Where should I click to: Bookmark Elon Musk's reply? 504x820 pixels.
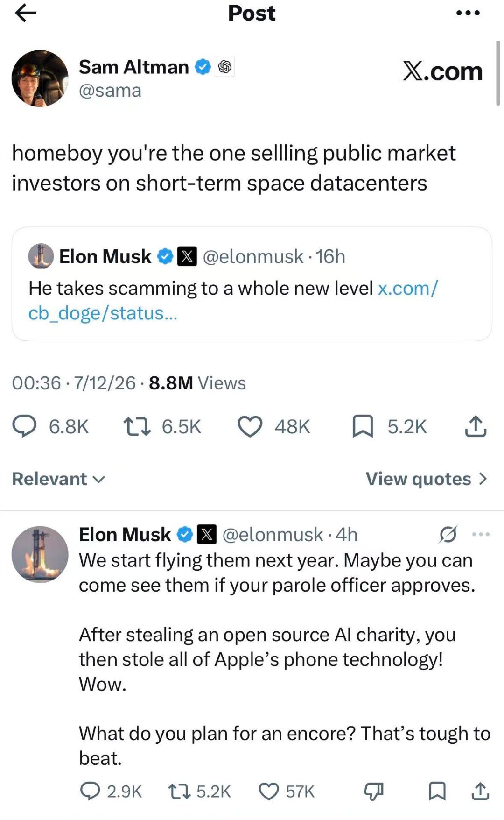point(437,792)
